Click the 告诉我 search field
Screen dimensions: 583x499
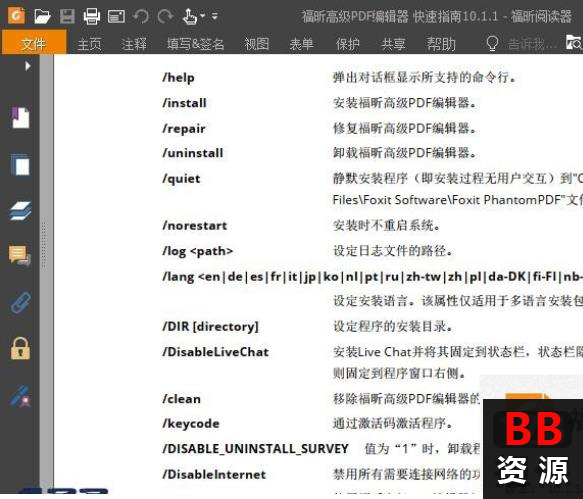(532, 45)
